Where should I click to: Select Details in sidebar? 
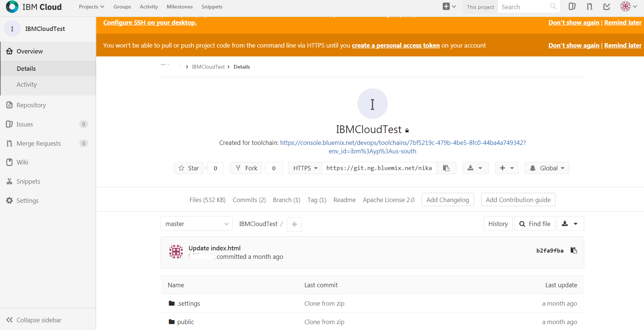(26, 69)
